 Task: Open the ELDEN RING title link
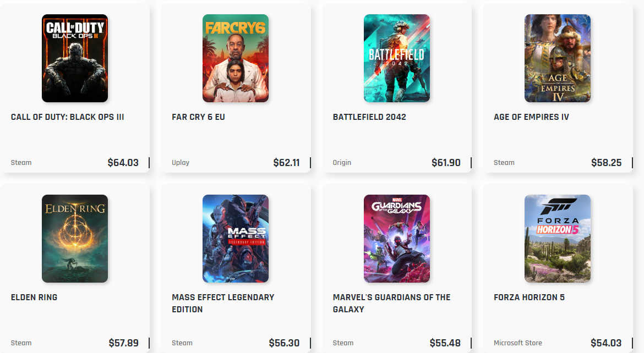point(34,297)
